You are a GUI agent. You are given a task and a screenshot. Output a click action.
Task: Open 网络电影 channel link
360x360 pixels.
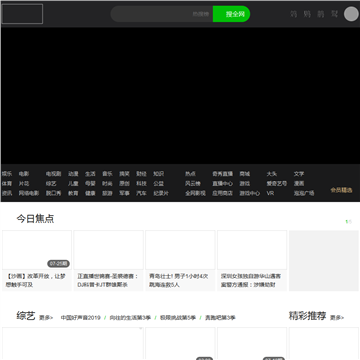pos(29,193)
